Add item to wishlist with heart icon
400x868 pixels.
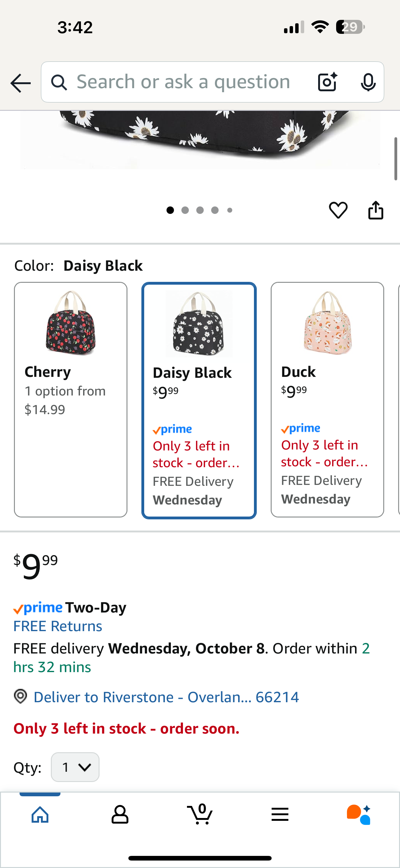(x=338, y=210)
